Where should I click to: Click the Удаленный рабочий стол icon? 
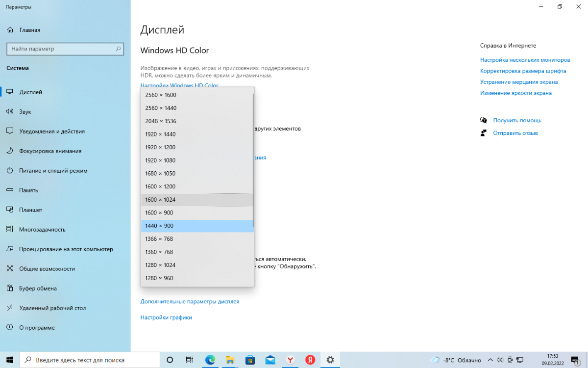10,308
